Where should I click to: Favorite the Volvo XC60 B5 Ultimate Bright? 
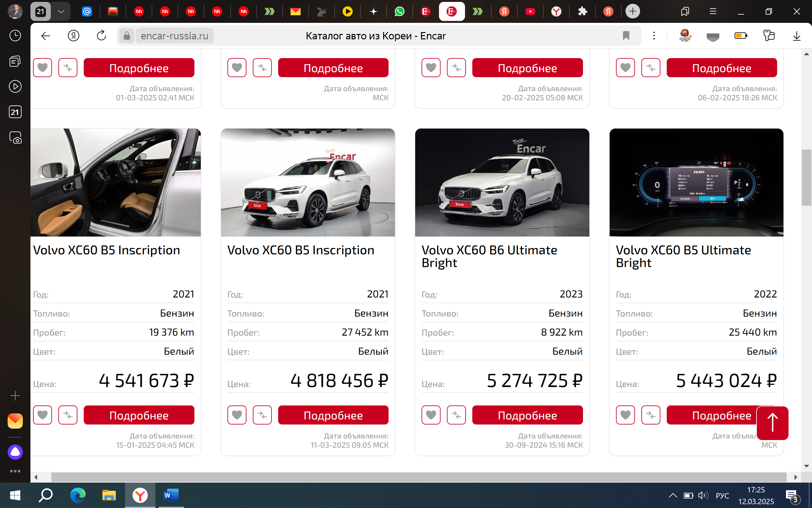[x=625, y=415]
